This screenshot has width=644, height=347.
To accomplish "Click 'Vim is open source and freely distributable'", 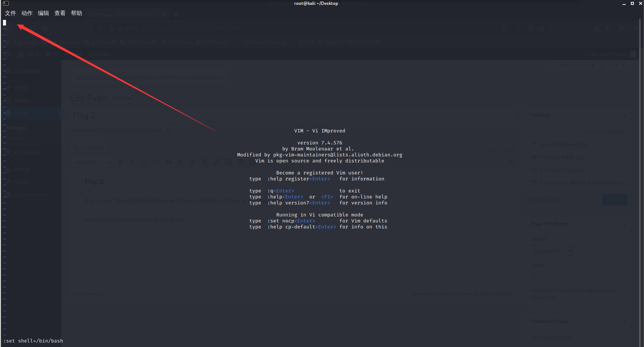I will pyautogui.click(x=320, y=161).
